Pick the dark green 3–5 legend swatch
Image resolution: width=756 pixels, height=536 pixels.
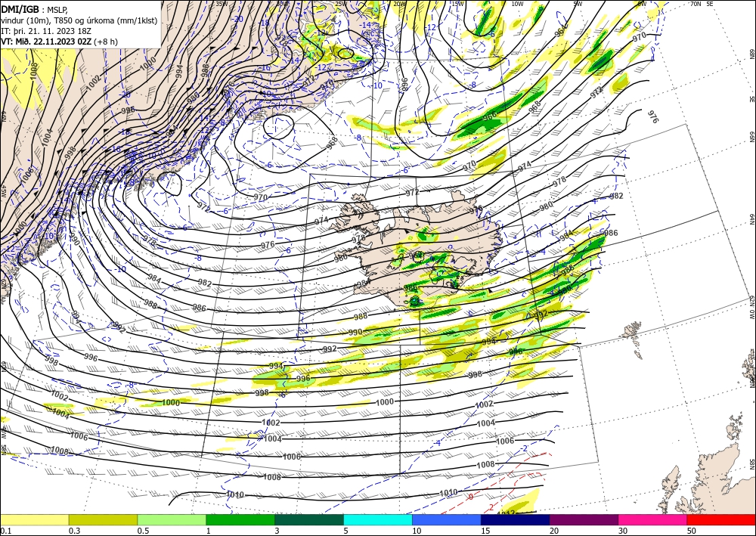pyautogui.click(x=309, y=519)
